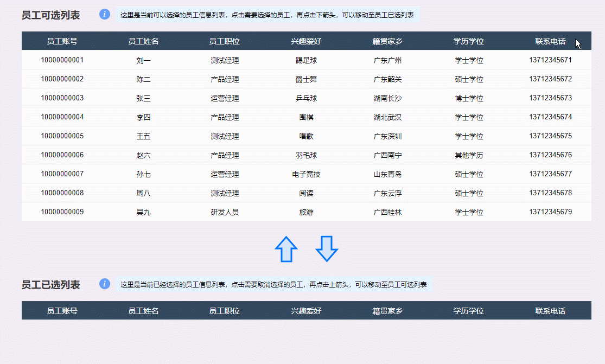Click the 联系电话 column header
Screen dimensions: 605x364
[x=551, y=41]
